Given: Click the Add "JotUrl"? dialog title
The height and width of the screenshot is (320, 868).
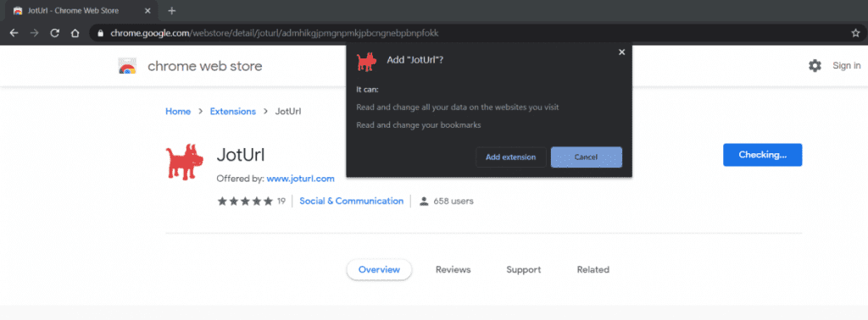Looking at the screenshot, I should click(x=415, y=61).
